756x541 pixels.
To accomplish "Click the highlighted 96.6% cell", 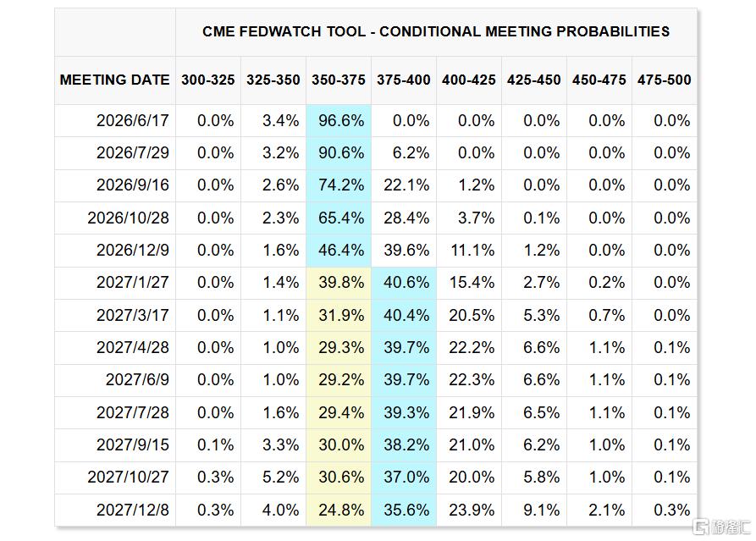I will coord(339,120).
